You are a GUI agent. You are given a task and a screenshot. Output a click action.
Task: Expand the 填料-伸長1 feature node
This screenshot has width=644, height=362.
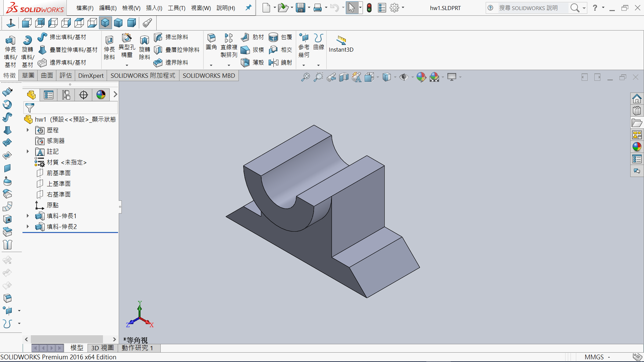[x=28, y=216]
